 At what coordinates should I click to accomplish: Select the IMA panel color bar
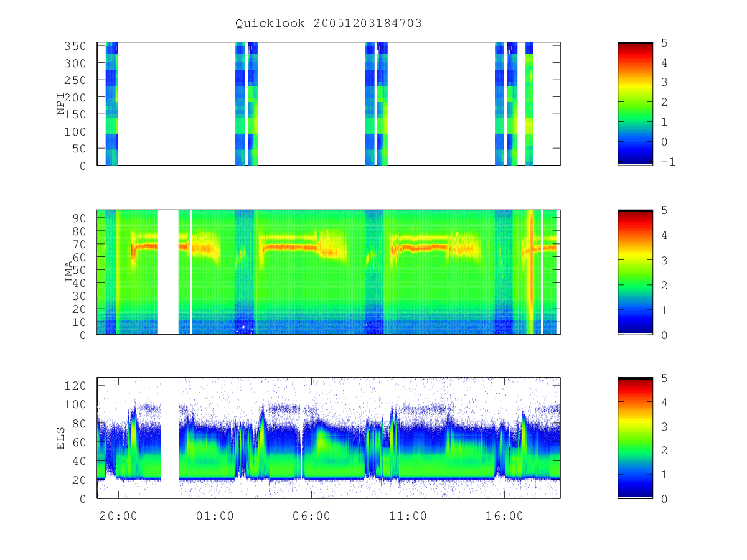pyautogui.click(x=635, y=272)
